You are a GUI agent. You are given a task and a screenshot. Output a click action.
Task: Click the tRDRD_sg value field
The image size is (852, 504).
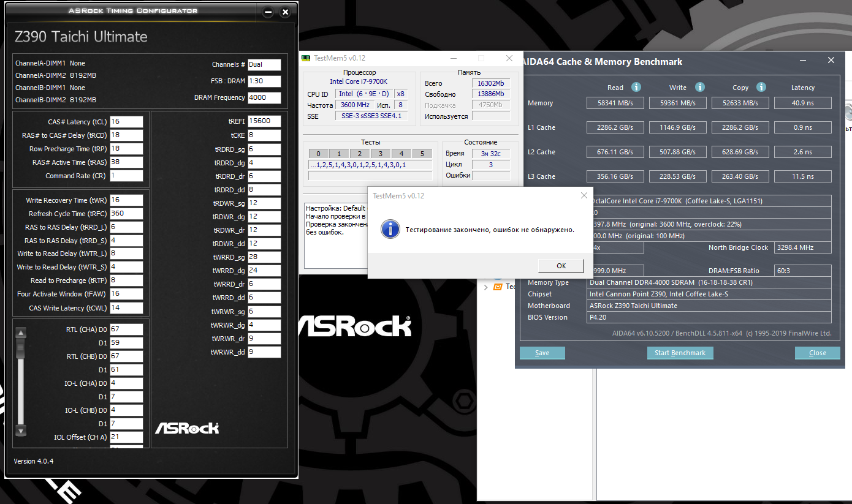264,149
